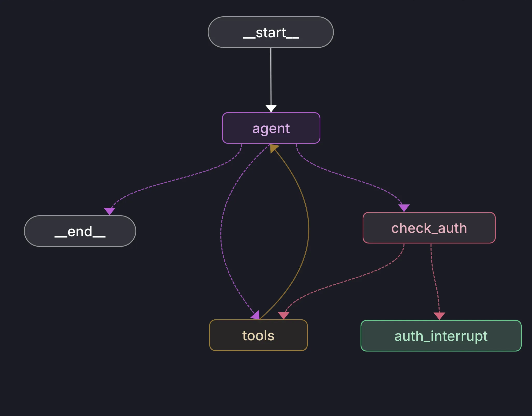Select the __end__ node
532x416 pixels.
coord(80,231)
